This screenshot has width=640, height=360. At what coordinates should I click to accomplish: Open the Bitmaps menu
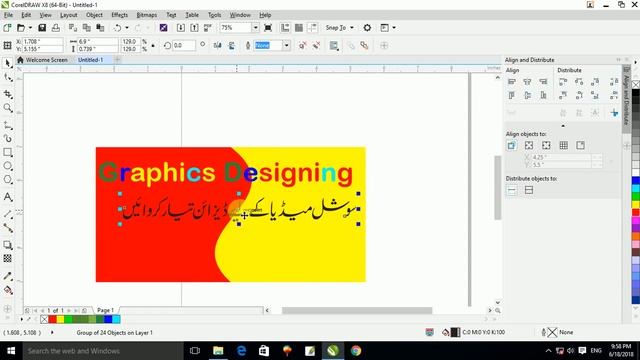(x=147, y=15)
